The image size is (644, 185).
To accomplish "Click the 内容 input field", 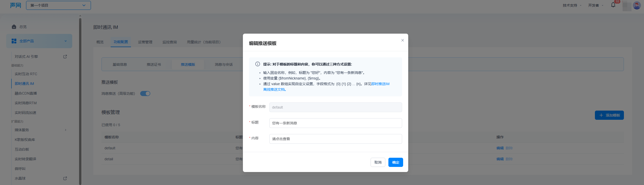I will tap(336, 139).
